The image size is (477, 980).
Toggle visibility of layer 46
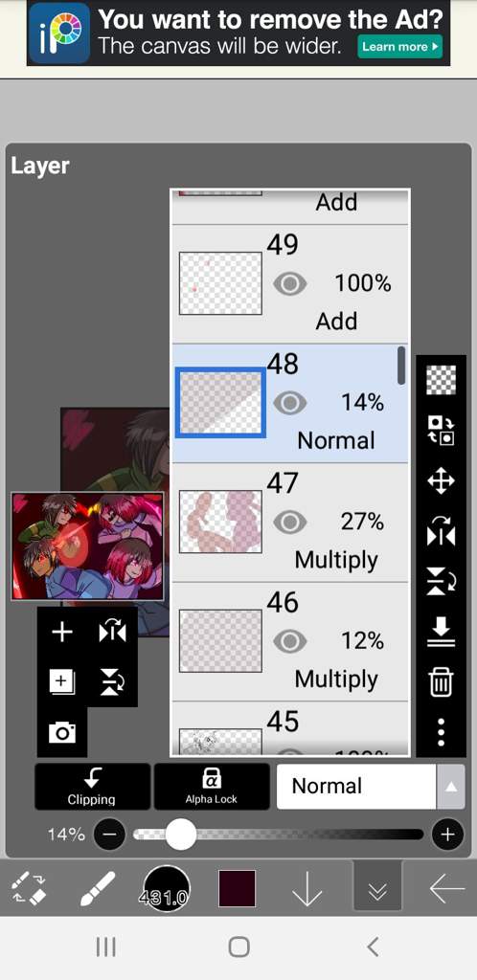point(290,640)
